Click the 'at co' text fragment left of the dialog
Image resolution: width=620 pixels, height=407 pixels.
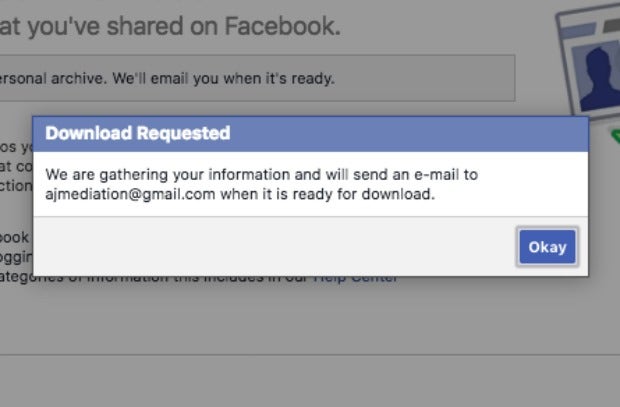(16, 167)
